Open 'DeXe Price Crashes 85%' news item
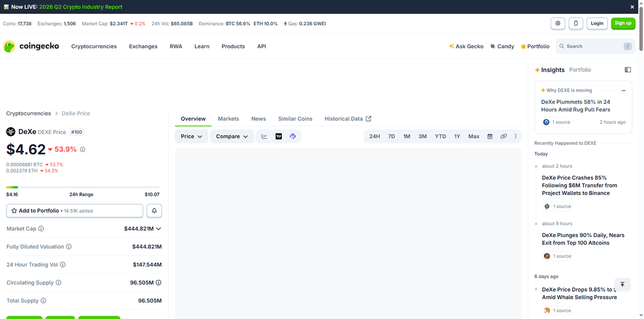This screenshot has height=319, width=644. pos(580,186)
